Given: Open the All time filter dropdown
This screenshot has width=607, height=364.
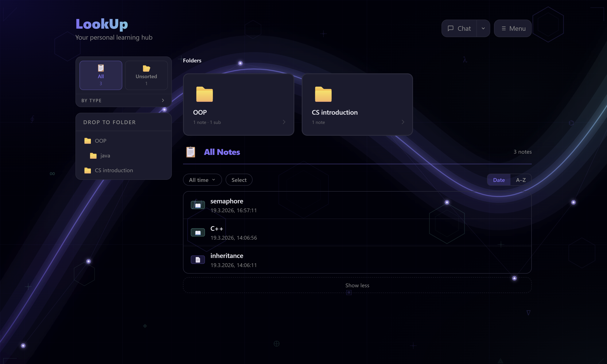Looking at the screenshot, I should pyautogui.click(x=202, y=180).
